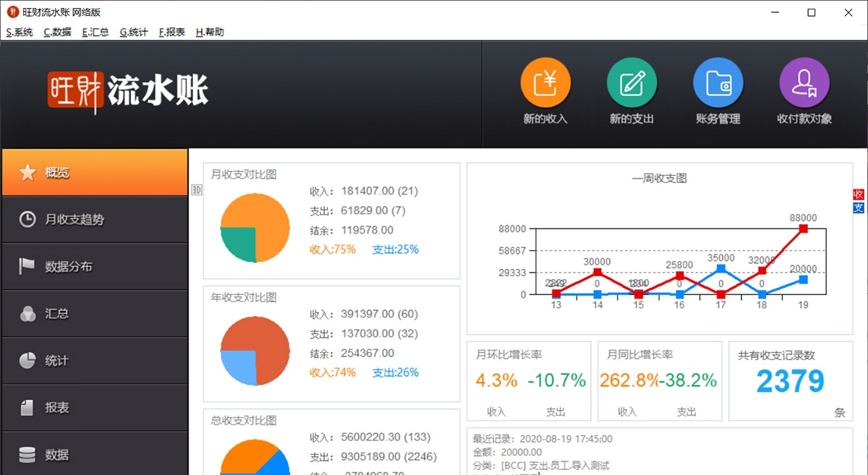Image resolution: width=868 pixels, height=475 pixels.
Task: Click the 共有收支记录数 heading
Action: point(776,355)
